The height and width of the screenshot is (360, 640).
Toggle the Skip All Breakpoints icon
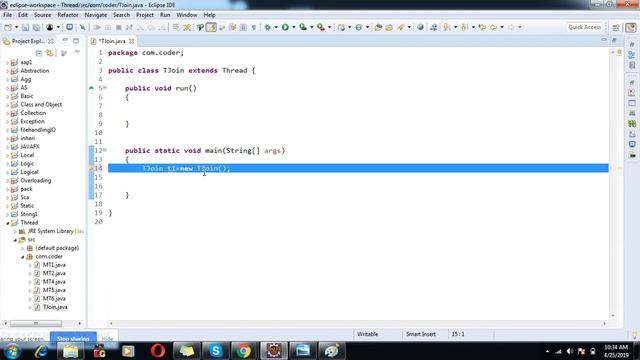[82, 27]
